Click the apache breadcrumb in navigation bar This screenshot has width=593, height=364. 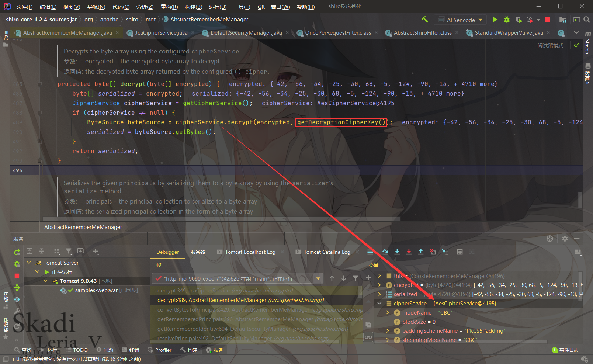109,20
